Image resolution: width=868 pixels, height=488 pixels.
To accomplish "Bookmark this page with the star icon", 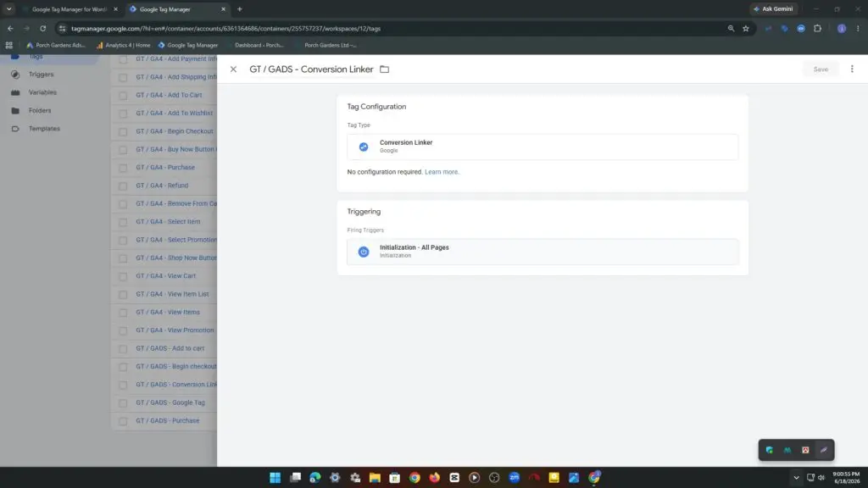I will pyautogui.click(x=746, y=28).
